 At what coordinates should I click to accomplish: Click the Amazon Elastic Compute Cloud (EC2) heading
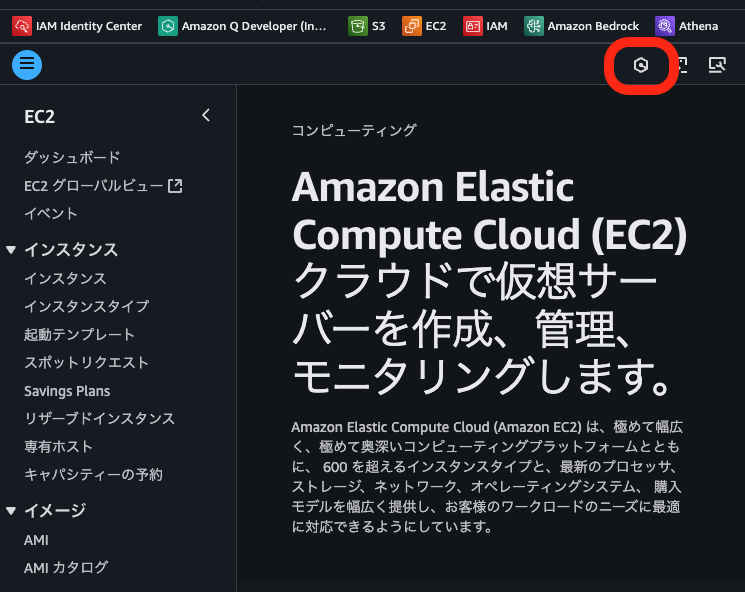click(x=489, y=210)
